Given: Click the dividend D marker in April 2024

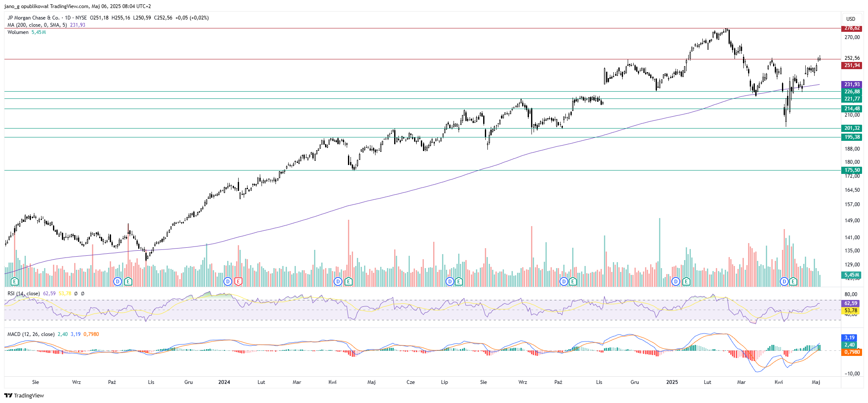Looking at the screenshot, I should pyautogui.click(x=338, y=281).
